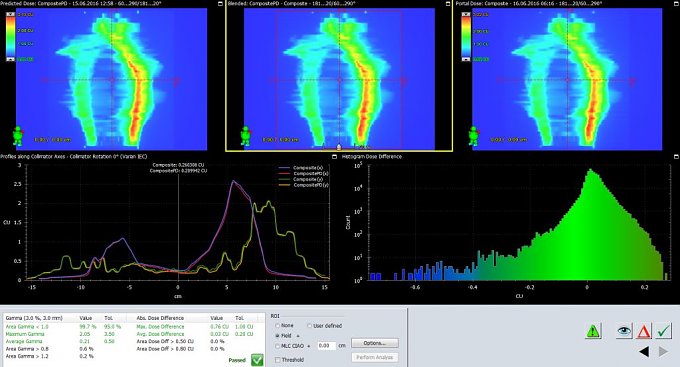Click the green checkmark approve icon
The image size is (680, 367).
[664, 331]
